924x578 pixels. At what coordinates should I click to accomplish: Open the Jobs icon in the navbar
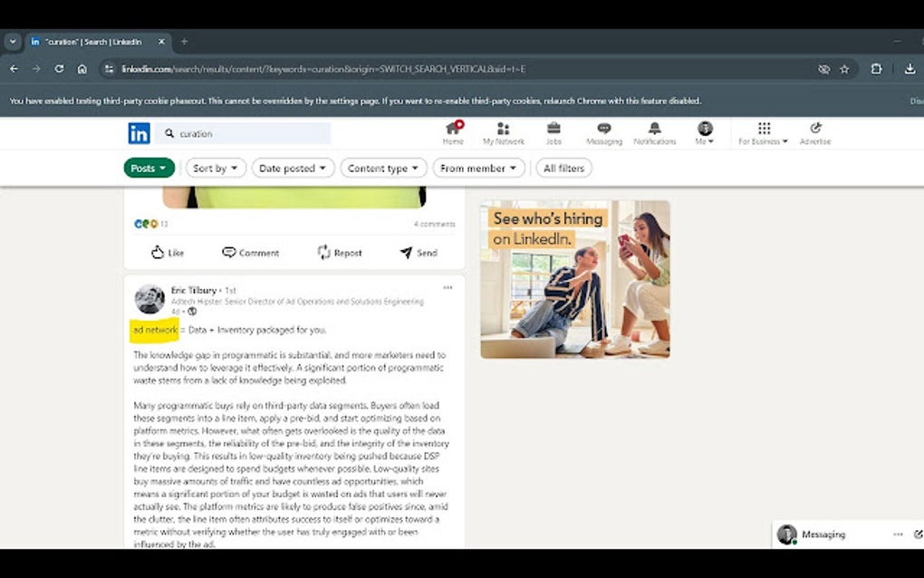click(553, 133)
